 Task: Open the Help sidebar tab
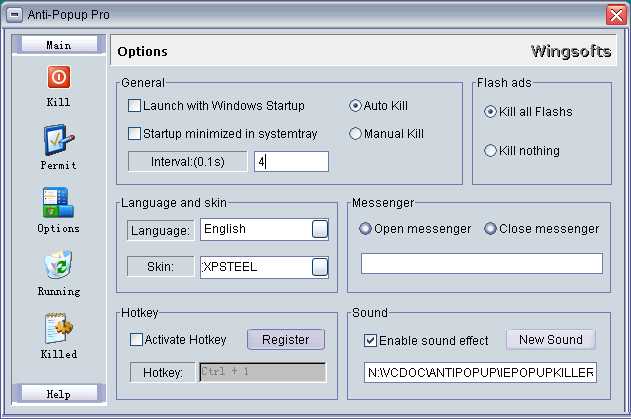point(59,394)
